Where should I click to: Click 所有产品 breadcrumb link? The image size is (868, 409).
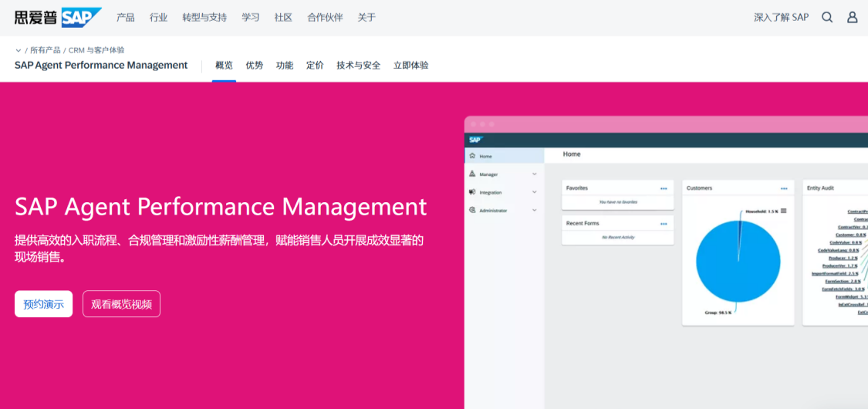tap(46, 50)
